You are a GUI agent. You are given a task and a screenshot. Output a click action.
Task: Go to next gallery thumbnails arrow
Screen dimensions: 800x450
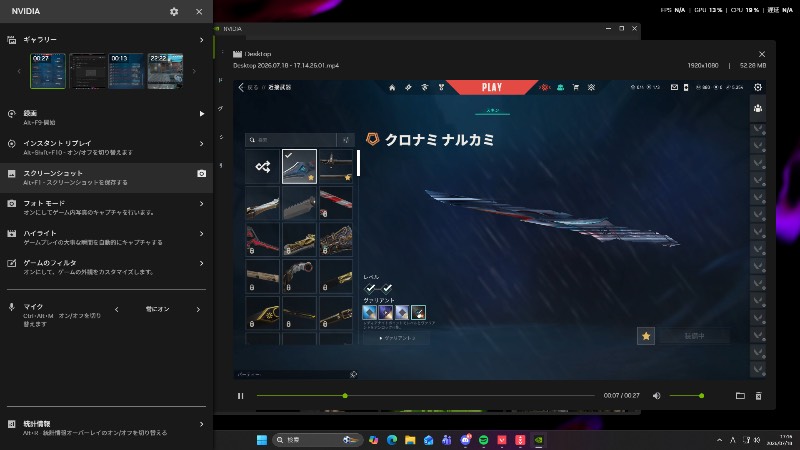click(x=194, y=71)
